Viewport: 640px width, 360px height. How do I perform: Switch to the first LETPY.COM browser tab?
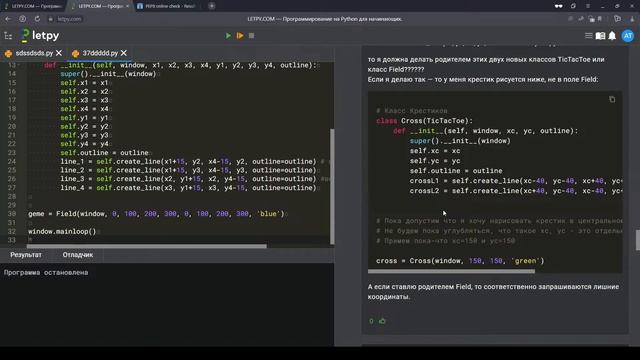tap(33, 6)
